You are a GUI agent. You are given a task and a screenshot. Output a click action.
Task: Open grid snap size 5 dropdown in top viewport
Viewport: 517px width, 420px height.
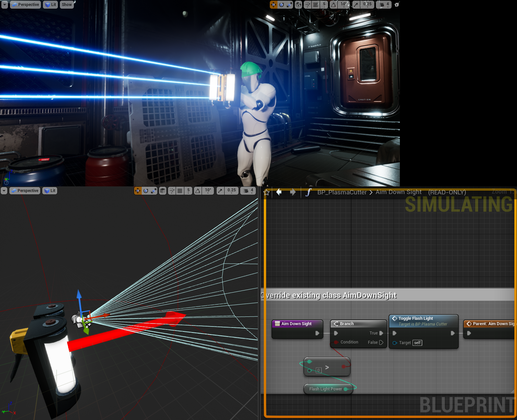tap(324, 5)
